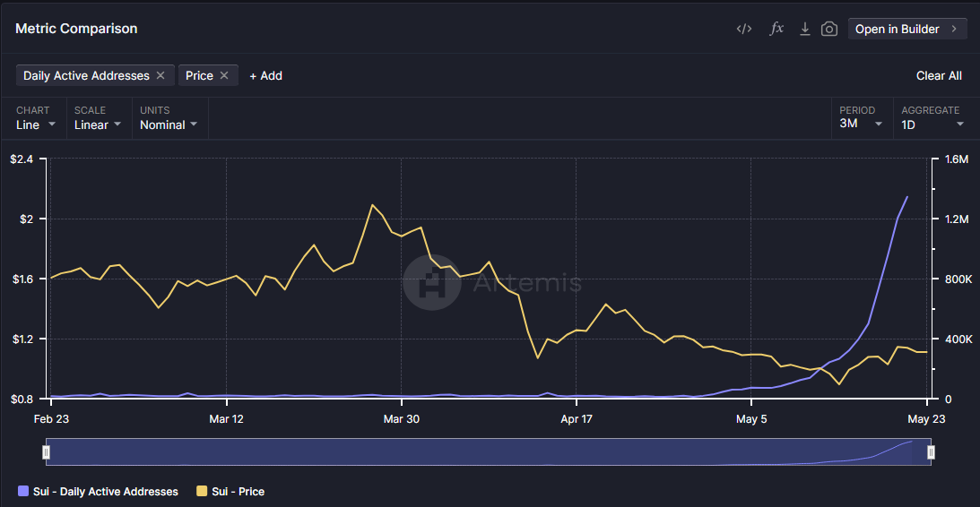The width and height of the screenshot is (980, 507).
Task: Click the Mar 30 x-axis label
Action: pos(402,419)
